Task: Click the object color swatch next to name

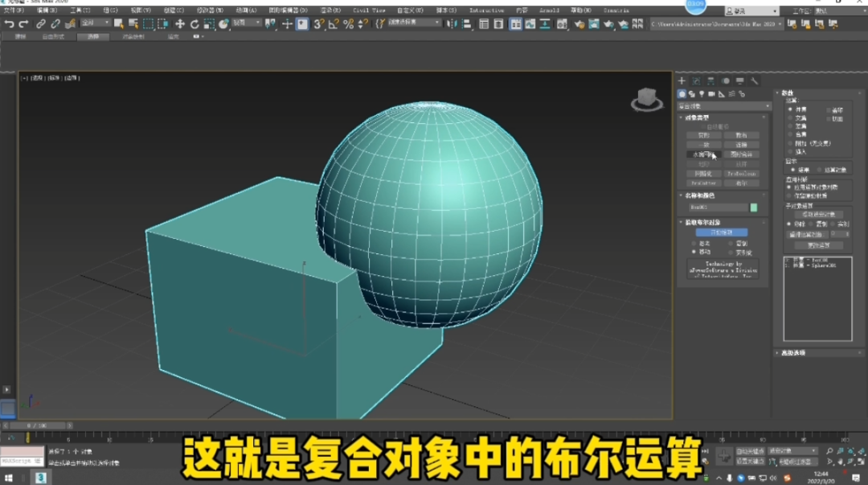Action: [x=753, y=208]
